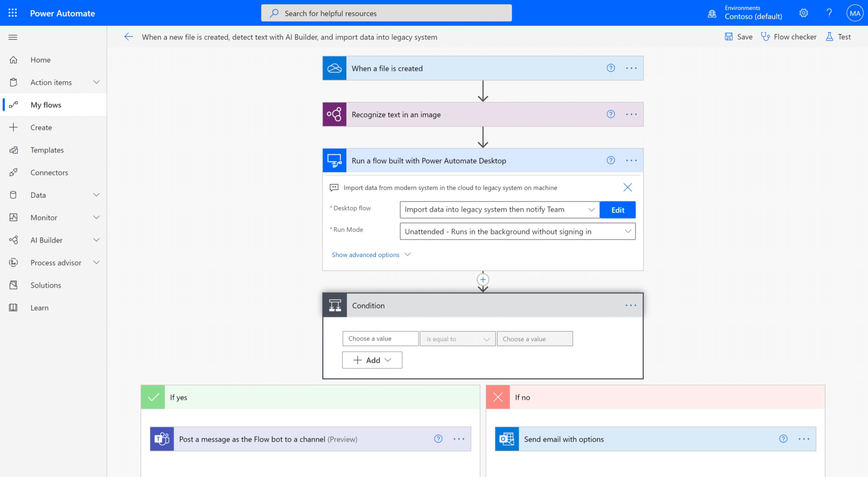Collapse the sidebar with the hamburger menu
The width and height of the screenshot is (868, 477).
point(13,37)
